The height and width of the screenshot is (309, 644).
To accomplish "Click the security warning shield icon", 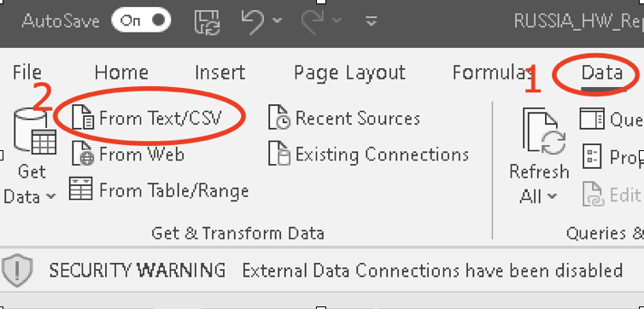I will 17,270.
